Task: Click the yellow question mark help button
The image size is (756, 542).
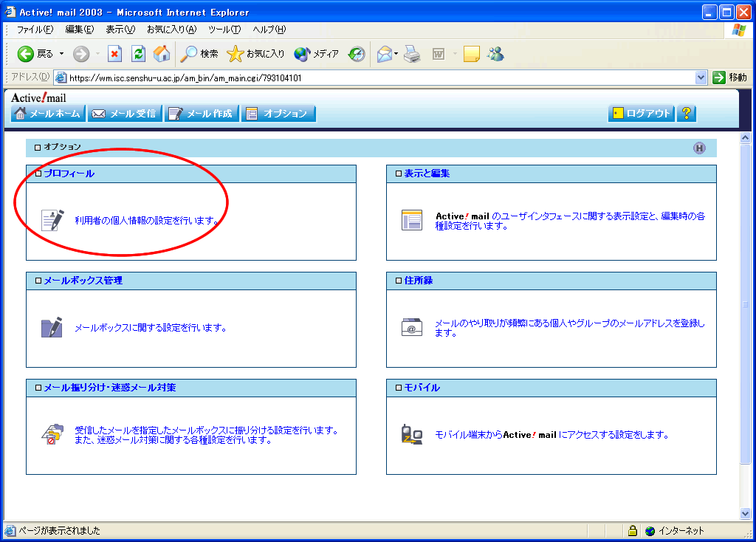Action: (x=687, y=113)
